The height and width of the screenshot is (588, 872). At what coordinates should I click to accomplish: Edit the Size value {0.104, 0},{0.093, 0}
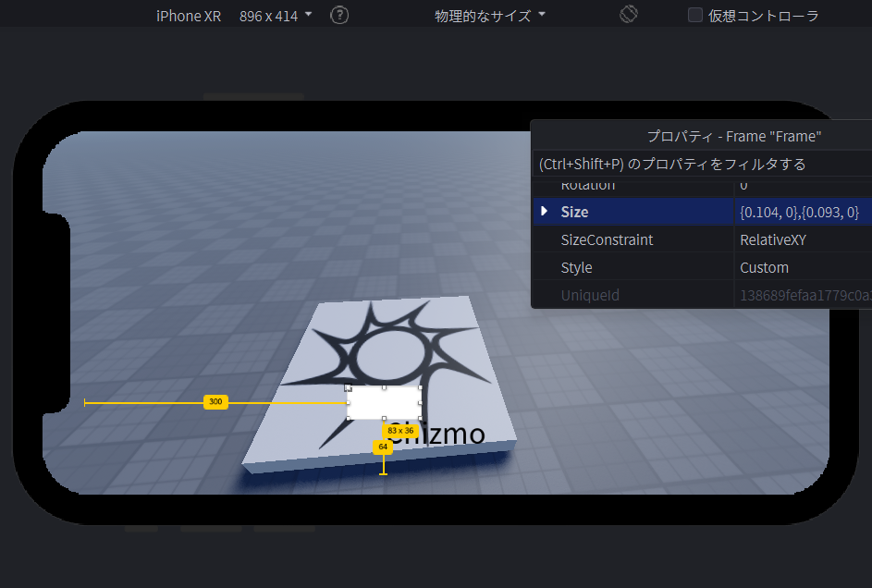799,212
